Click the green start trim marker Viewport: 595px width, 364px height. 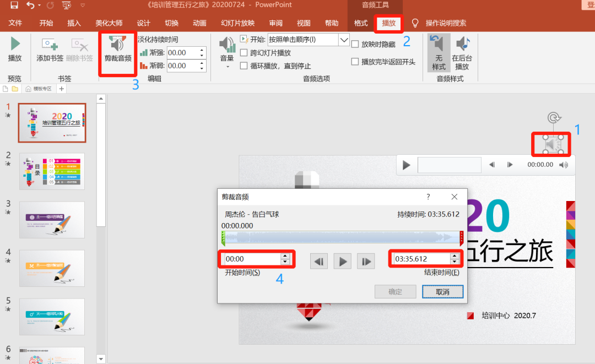223,238
